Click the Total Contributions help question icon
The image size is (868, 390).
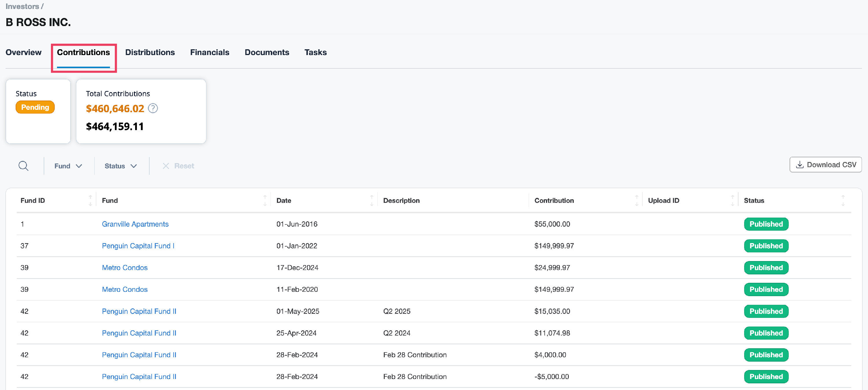[153, 108]
